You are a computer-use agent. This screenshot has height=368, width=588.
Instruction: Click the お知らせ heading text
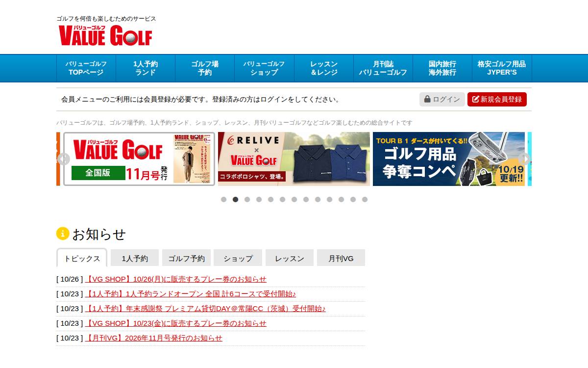[99, 234]
